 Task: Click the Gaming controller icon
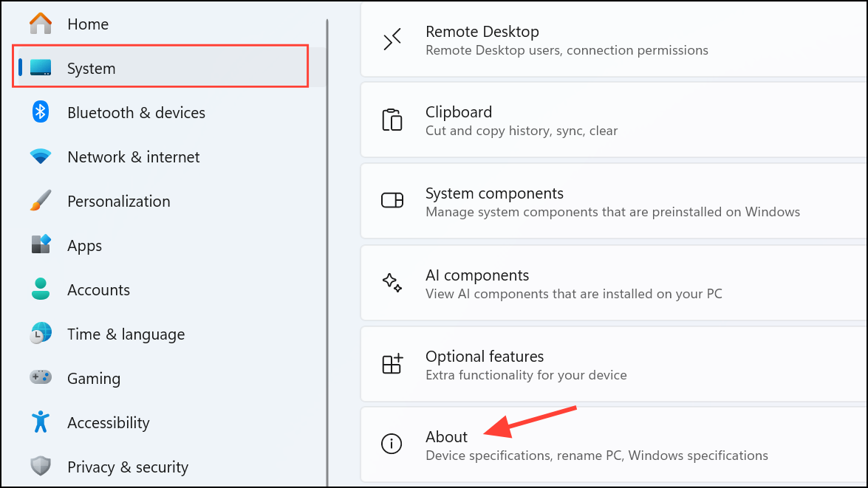(x=41, y=377)
